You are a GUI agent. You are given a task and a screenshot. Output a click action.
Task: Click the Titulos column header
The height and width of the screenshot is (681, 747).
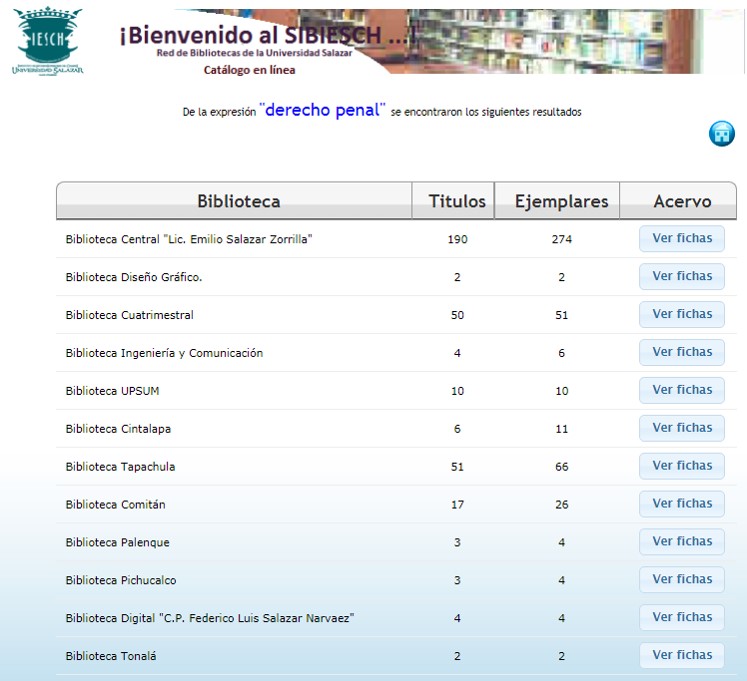(457, 201)
